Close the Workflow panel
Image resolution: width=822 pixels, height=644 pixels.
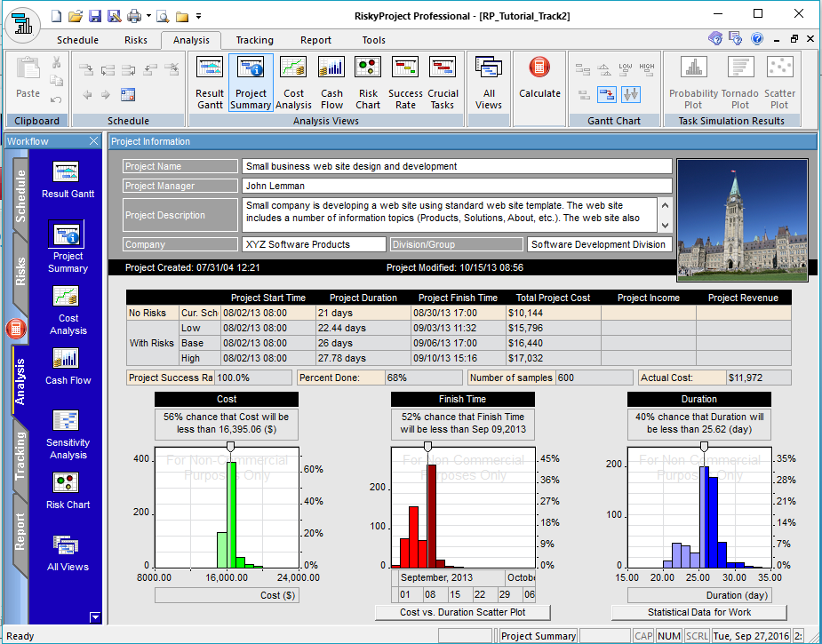coord(94,141)
